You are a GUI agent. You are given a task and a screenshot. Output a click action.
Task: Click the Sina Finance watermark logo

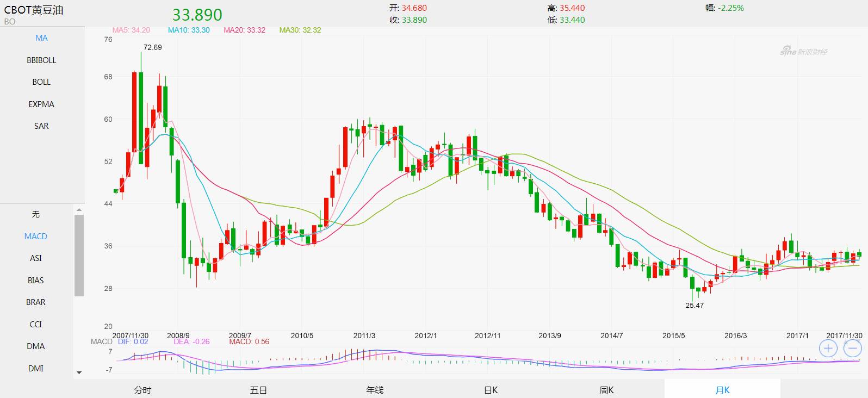803,52
